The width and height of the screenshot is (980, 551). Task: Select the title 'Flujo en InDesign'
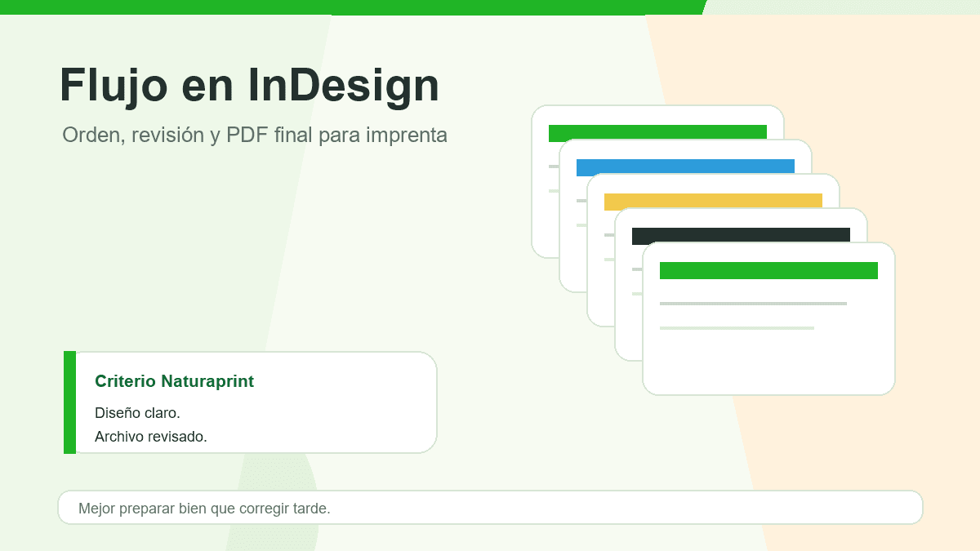[x=249, y=86]
